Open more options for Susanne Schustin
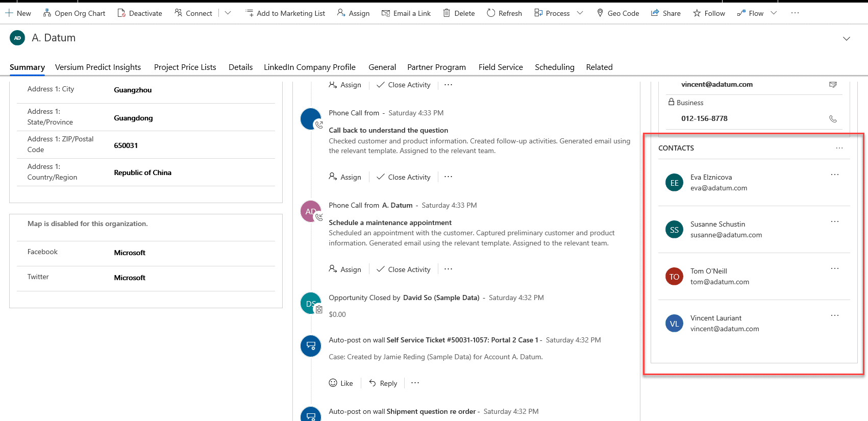This screenshot has width=868, height=421. [x=835, y=221]
